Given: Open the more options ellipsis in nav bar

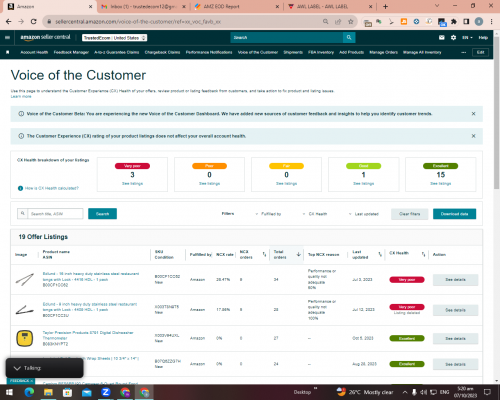Looking at the screenshot, I should [x=463, y=52].
